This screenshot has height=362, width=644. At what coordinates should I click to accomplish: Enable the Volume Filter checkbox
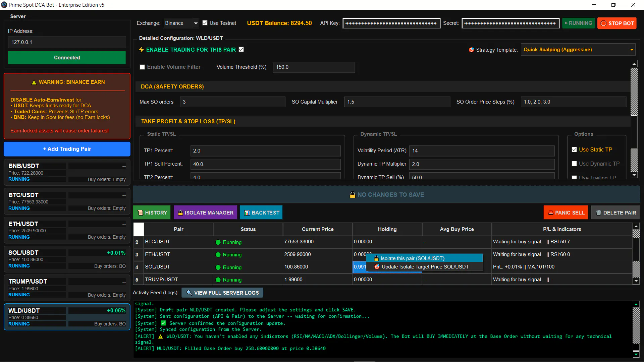pos(142,67)
